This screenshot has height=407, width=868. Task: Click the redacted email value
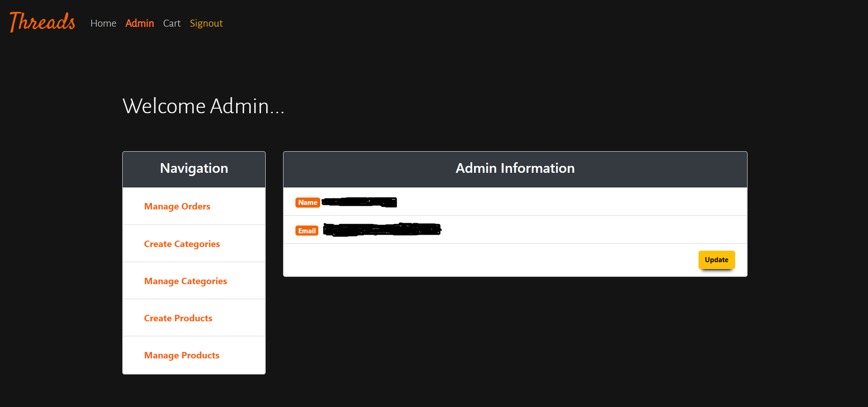(x=382, y=229)
